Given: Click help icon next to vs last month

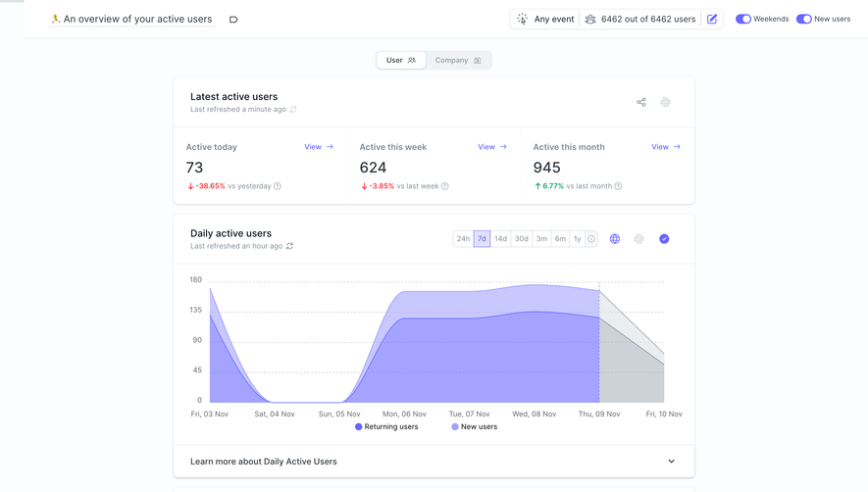Looking at the screenshot, I should pos(618,186).
